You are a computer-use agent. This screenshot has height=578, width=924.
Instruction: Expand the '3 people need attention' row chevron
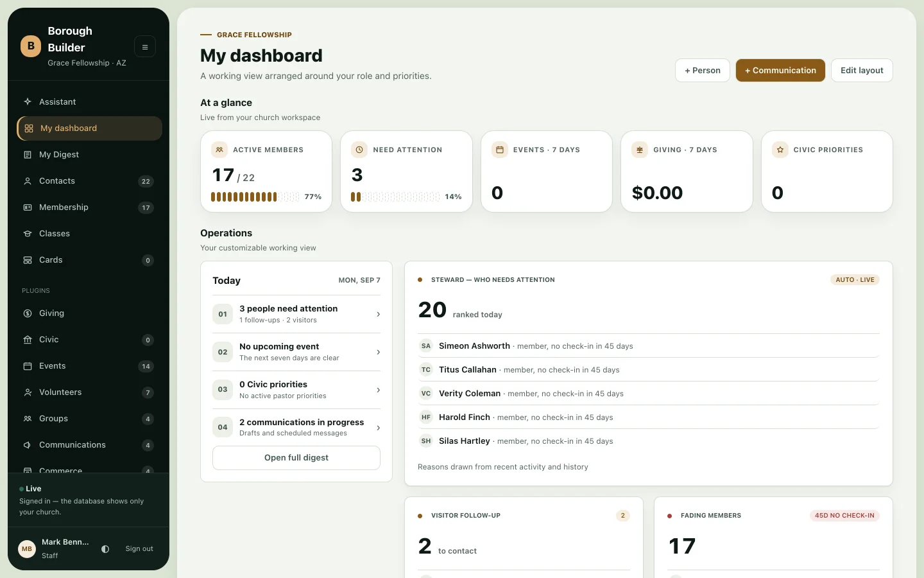click(x=379, y=314)
